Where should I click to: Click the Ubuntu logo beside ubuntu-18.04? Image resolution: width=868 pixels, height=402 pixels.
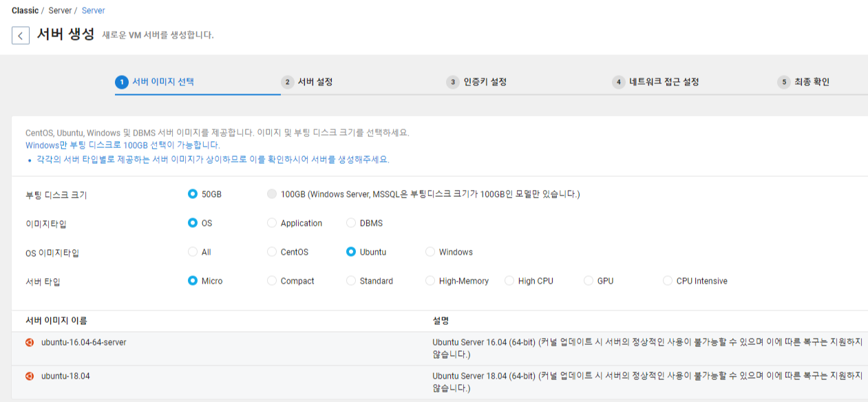(x=30, y=376)
